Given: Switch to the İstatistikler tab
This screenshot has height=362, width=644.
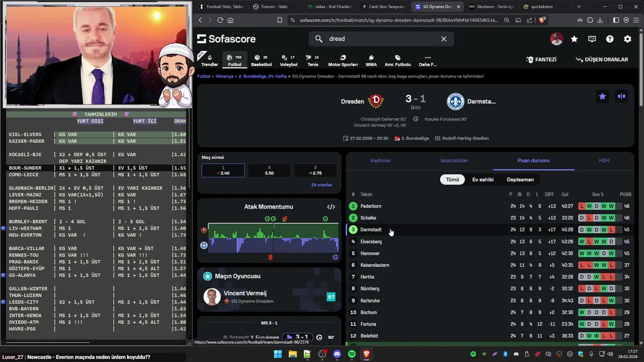Looking at the screenshot, I should (454, 161).
